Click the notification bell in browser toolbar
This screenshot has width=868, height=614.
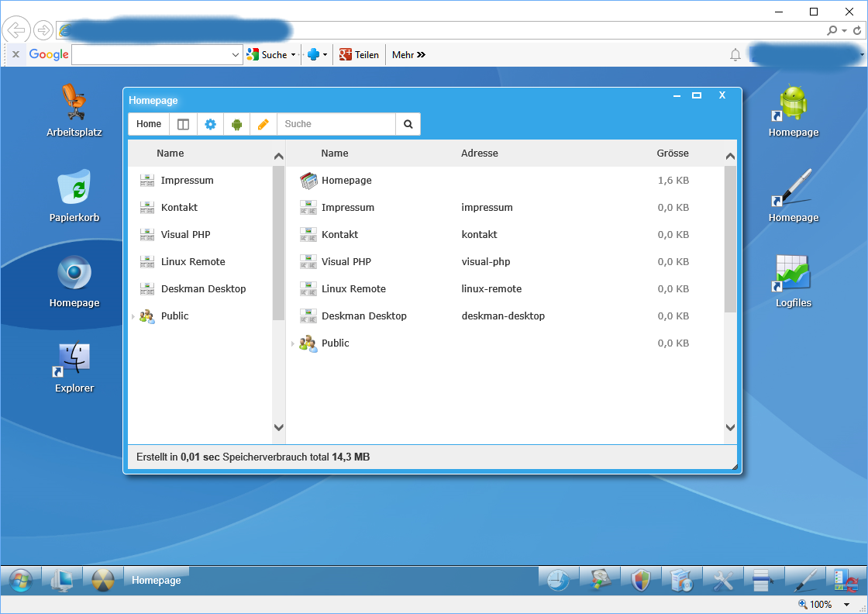pos(735,54)
